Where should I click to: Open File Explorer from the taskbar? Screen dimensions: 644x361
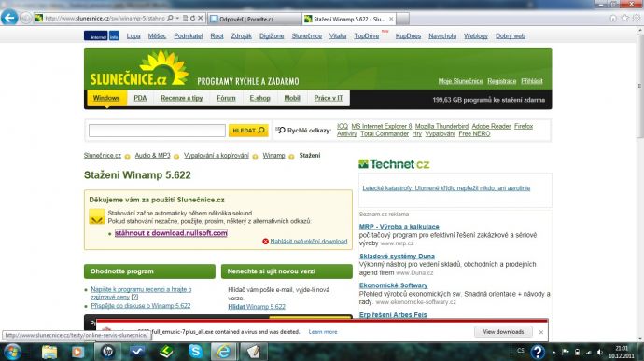[49, 352]
